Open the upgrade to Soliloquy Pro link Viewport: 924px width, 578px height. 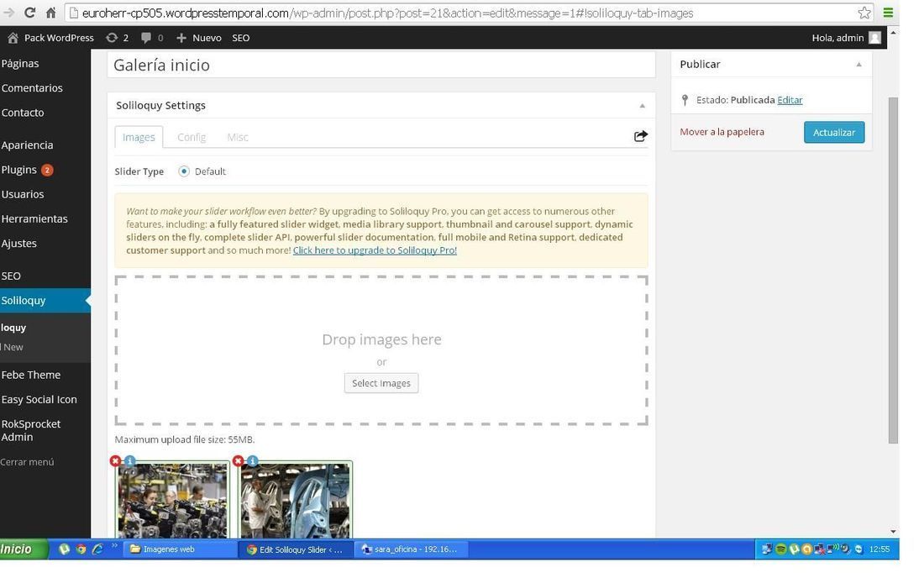375,250
